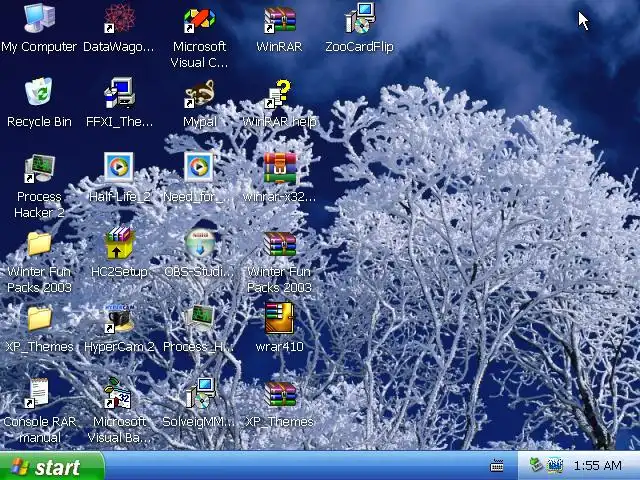The image size is (640, 480).
Task: Click the 1:55 AM taskbar clock
Action: (x=598, y=465)
